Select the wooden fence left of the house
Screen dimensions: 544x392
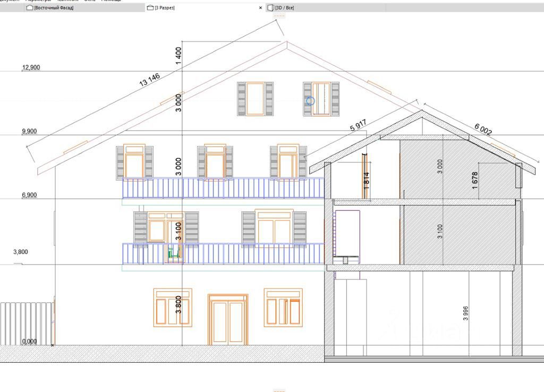tap(27, 323)
